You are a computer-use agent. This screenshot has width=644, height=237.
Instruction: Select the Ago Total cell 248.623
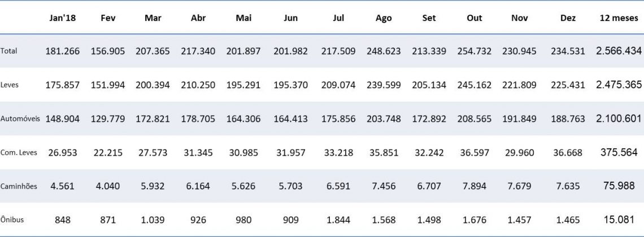pos(384,51)
